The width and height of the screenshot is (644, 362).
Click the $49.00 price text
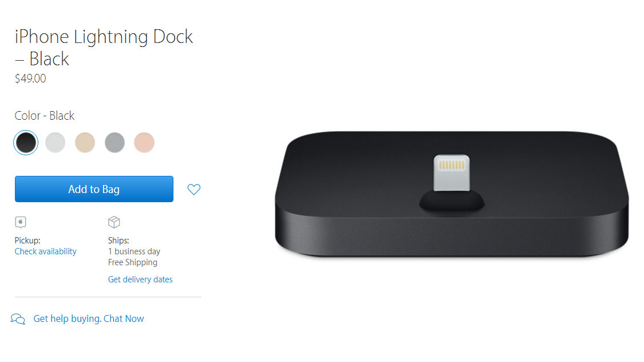pos(30,78)
